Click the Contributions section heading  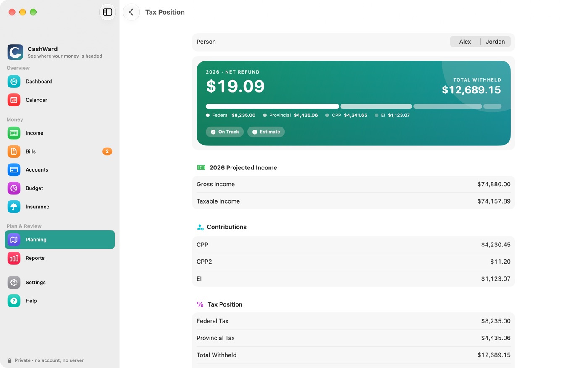pyautogui.click(x=227, y=227)
